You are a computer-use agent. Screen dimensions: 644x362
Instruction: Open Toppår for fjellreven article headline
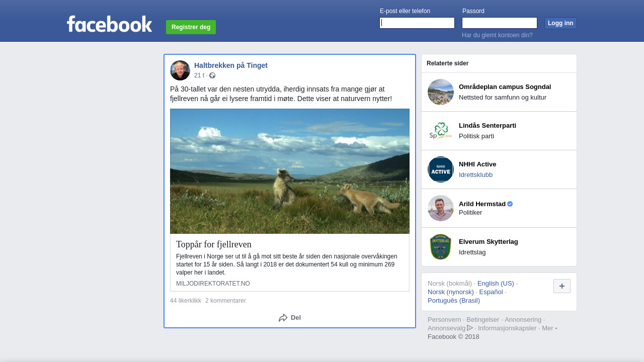pyautogui.click(x=214, y=244)
